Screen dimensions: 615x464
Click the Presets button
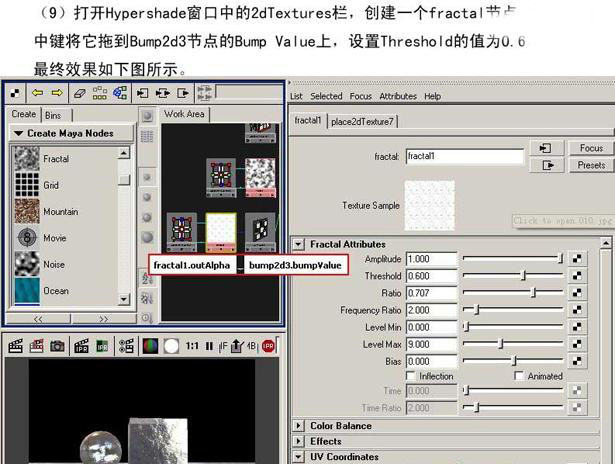point(591,165)
